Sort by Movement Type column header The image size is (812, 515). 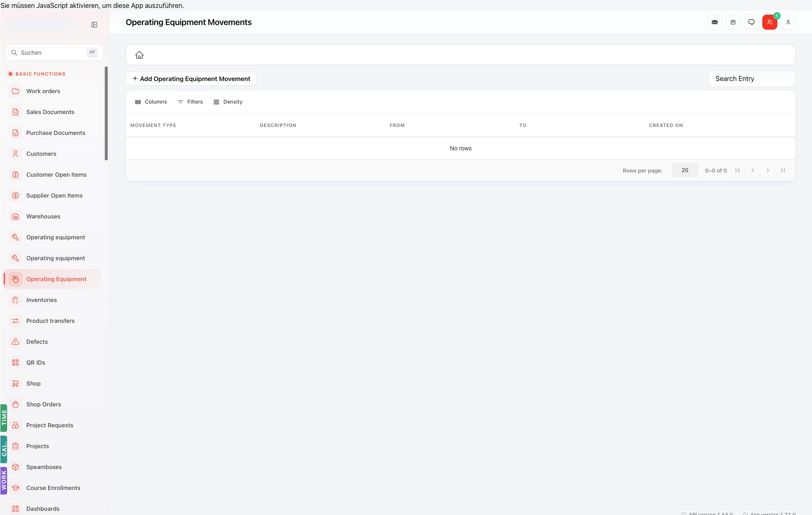tap(153, 125)
